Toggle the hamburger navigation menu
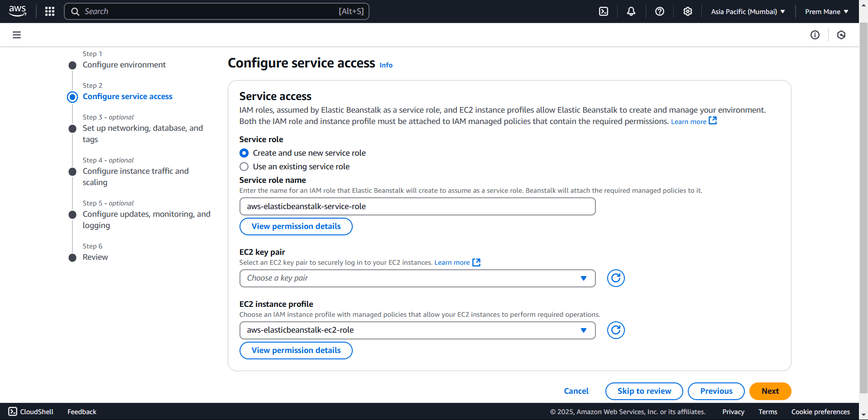Image resolution: width=868 pixels, height=420 pixels. point(17,35)
